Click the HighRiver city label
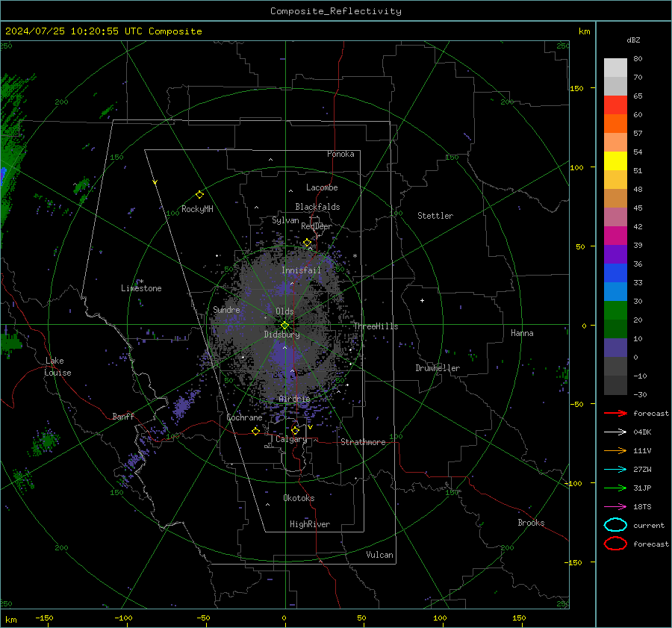This screenshot has width=672, height=628. [x=310, y=524]
